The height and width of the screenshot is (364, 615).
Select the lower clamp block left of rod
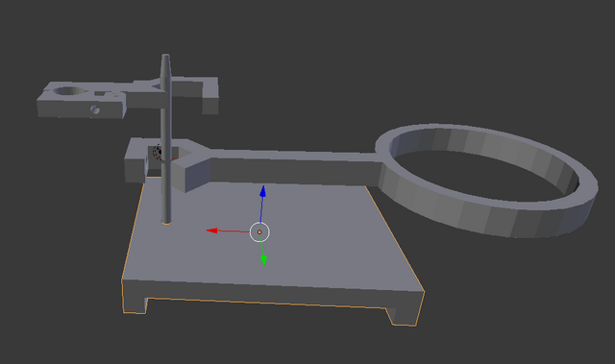(136, 160)
